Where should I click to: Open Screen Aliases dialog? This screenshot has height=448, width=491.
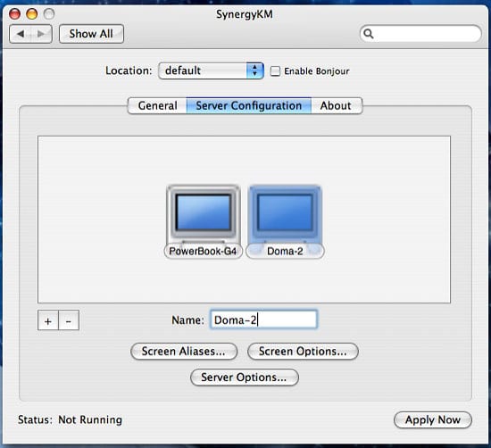[x=184, y=352]
